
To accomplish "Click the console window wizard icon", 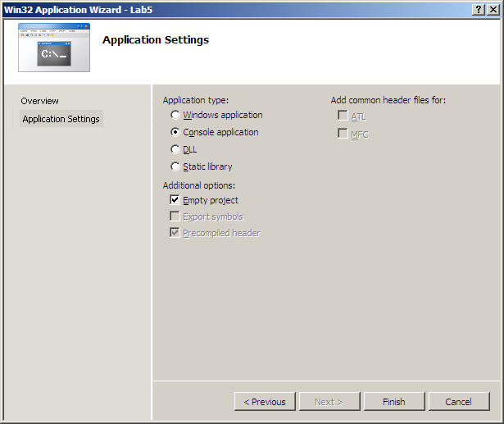I will point(54,48).
